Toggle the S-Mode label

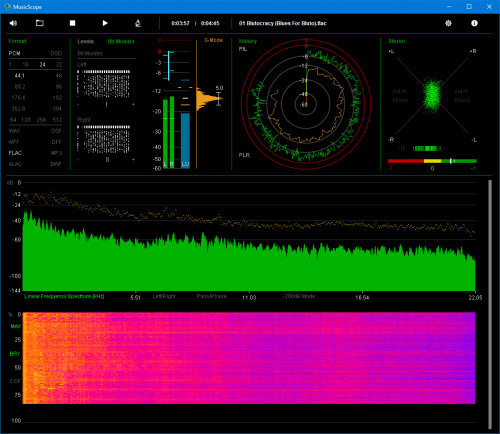tap(213, 40)
